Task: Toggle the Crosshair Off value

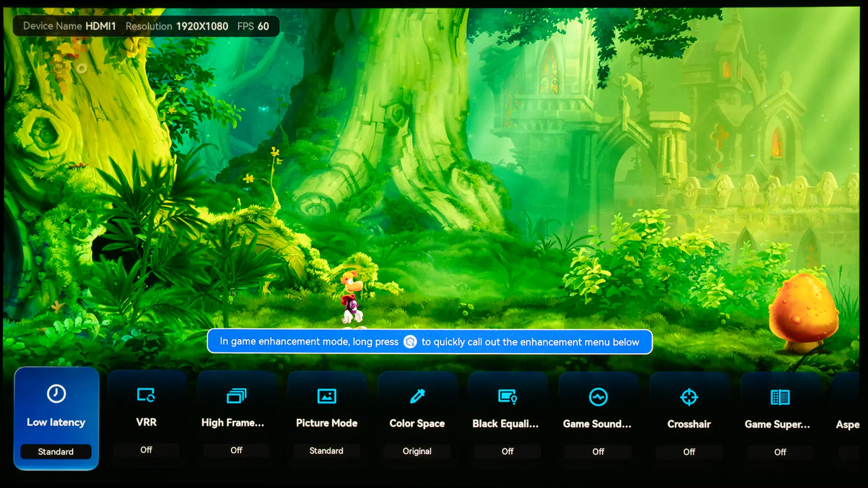Action: 689,452
